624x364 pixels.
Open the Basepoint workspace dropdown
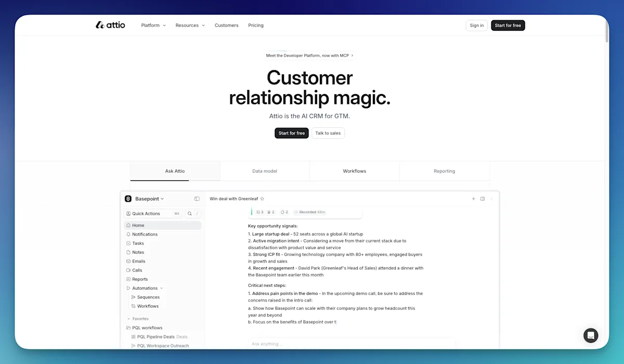click(x=149, y=199)
